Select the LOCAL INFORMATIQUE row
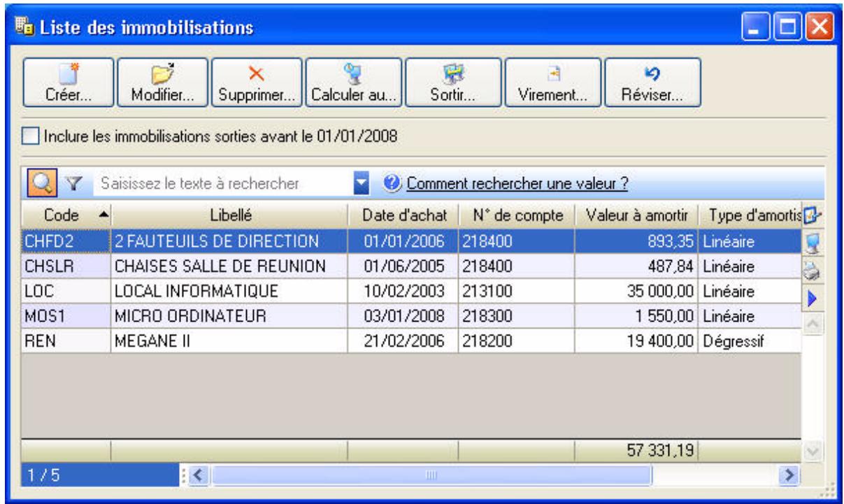This screenshot has height=504, width=844. click(411, 291)
